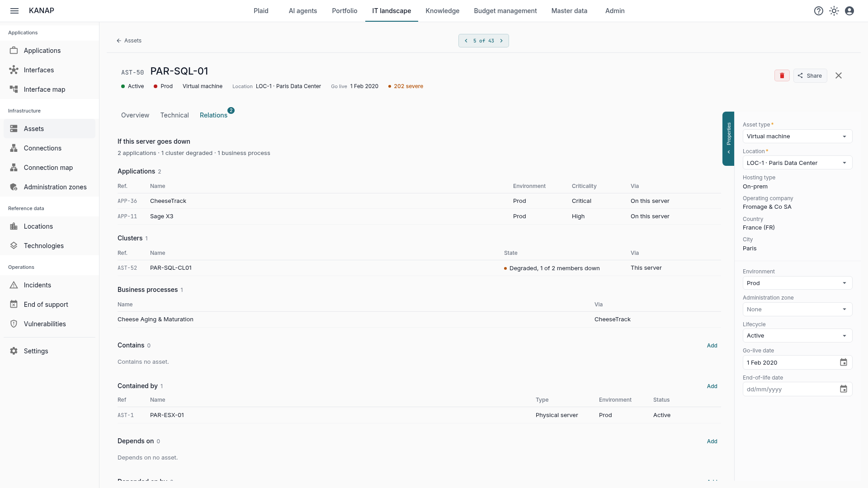Open Go-live date calendar picker
Image resolution: width=868 pixels, height=488 pixels.
(844, 362)
